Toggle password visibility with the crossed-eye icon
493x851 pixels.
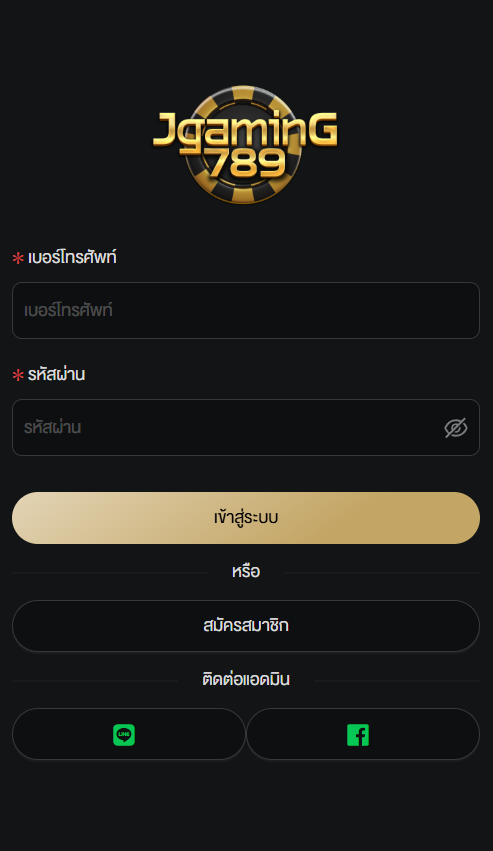tap(456, 428)
